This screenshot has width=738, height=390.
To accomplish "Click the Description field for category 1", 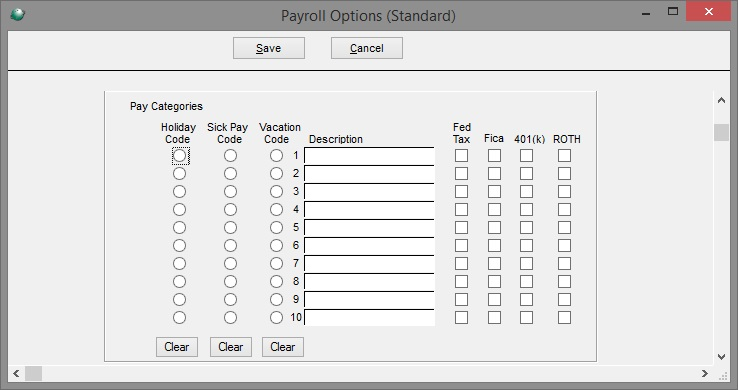I will pyautogui.click(x=369, y=156).
